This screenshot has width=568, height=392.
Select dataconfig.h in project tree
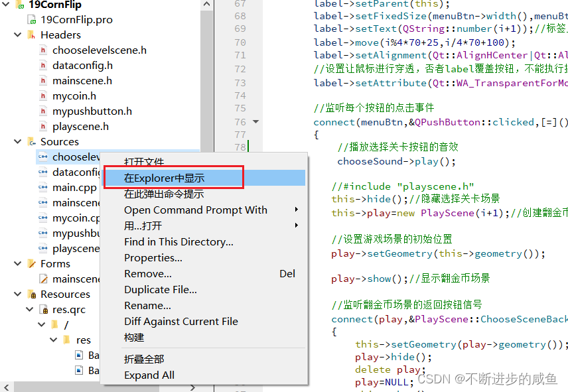pos(82,66)
